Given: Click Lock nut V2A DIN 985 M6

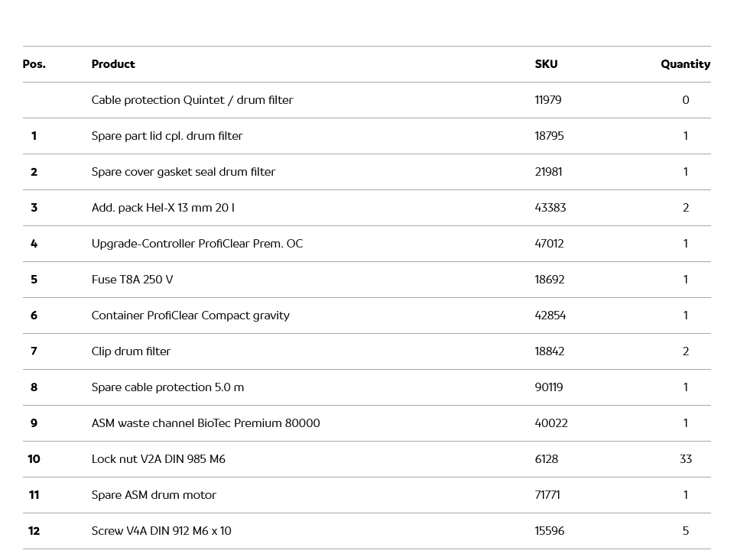Looking at the screenshot, I should 158,459.
